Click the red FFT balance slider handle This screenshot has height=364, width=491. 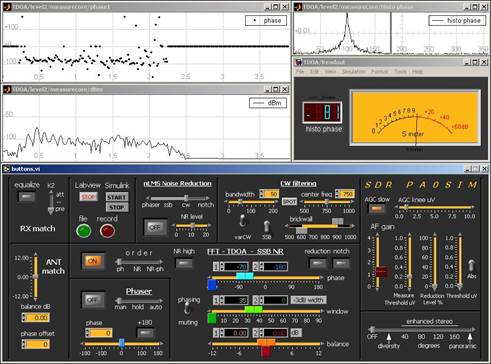266,351
